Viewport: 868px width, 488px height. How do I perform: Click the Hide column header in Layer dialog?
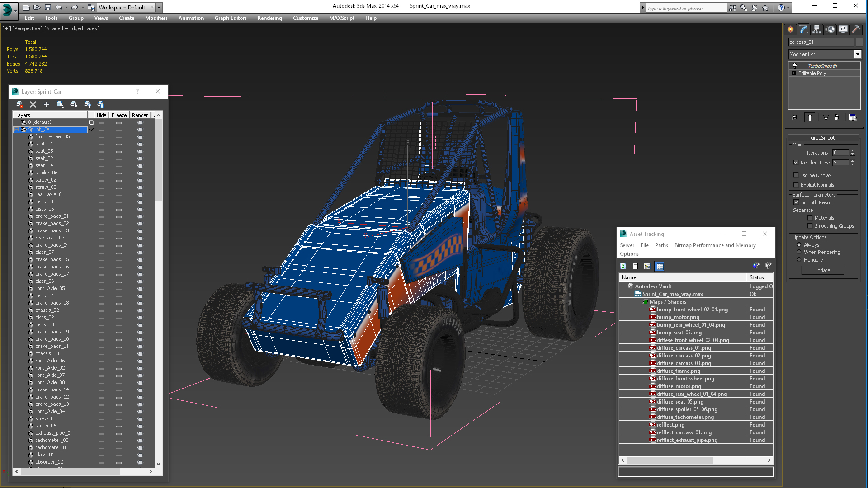101,115
